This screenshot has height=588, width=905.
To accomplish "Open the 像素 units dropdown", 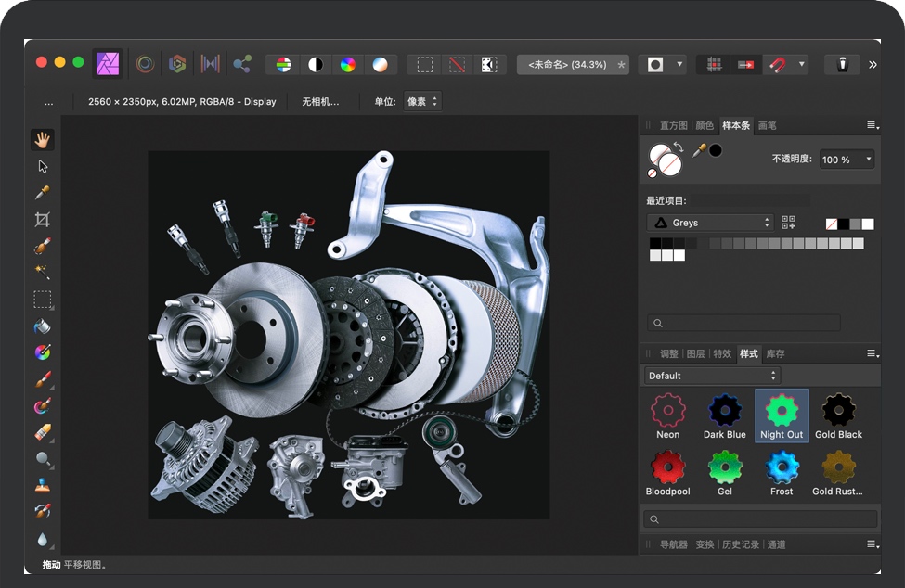I will coord(422,101).
